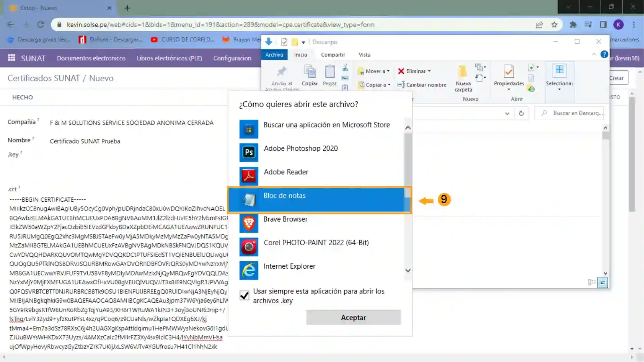
Task: Open the Vista ribbon tab
Action: (x=364, y=55)
